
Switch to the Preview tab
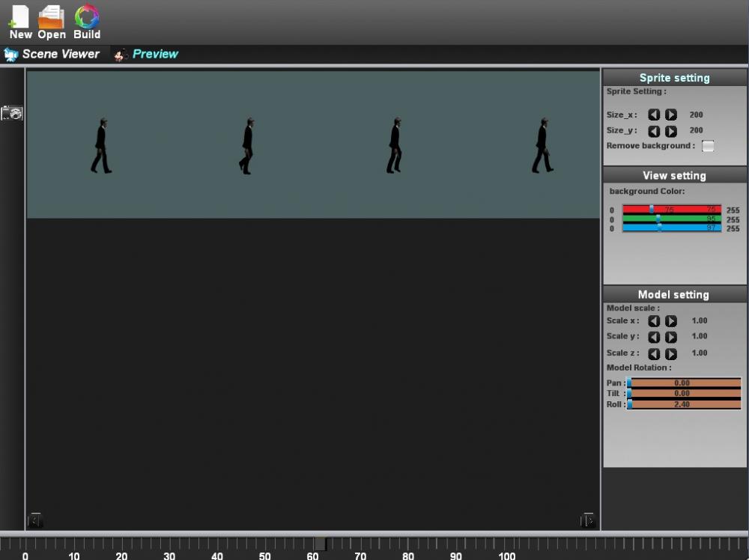coord(146,54)
